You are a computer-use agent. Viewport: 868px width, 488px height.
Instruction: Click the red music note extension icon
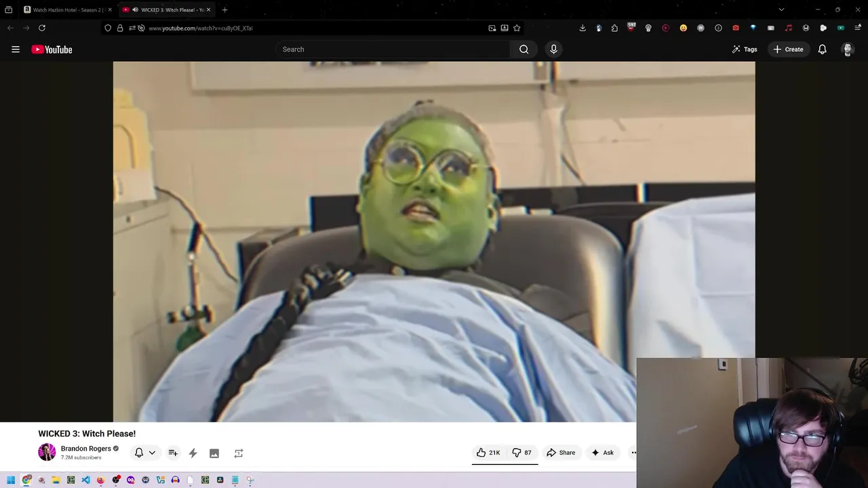(788, 28)
